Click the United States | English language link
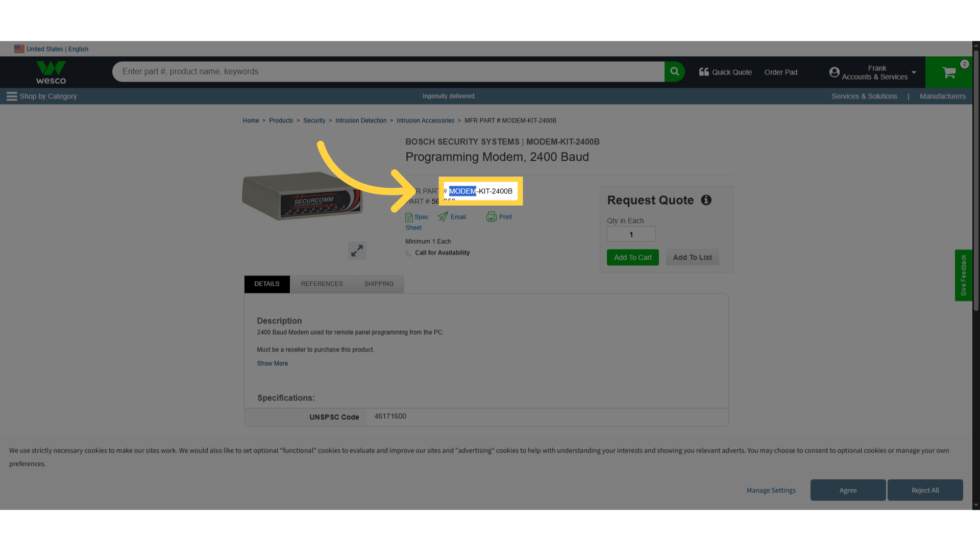 (57, 49)
